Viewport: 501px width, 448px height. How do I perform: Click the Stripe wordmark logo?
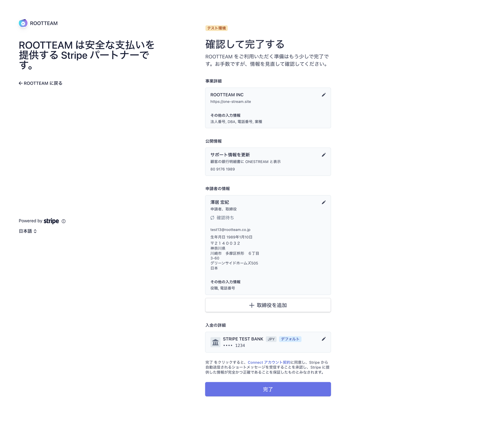(x=51, y=221)
